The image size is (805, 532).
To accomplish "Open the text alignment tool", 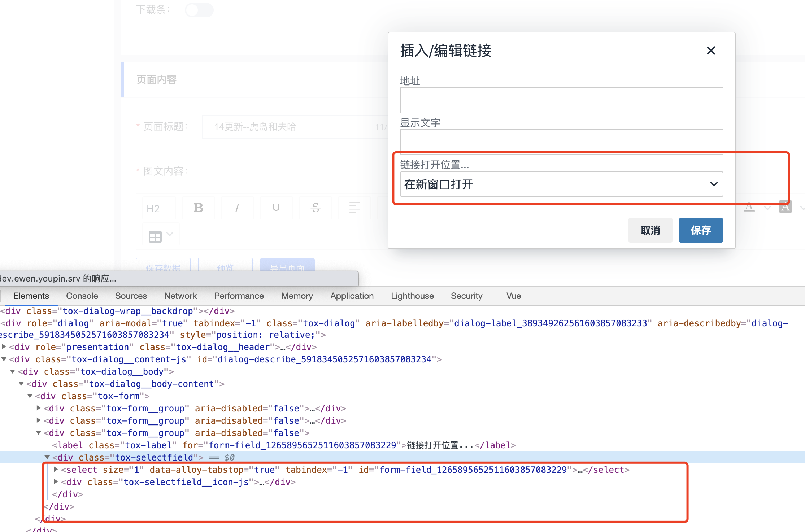I will pyautogui.click(x=354, y=208).
